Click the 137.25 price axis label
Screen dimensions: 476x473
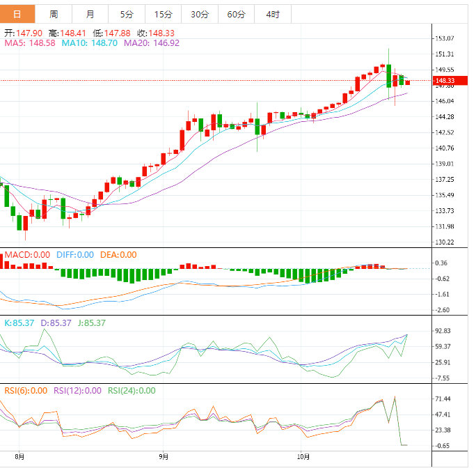pyautogui.click(x=445, y=180)
